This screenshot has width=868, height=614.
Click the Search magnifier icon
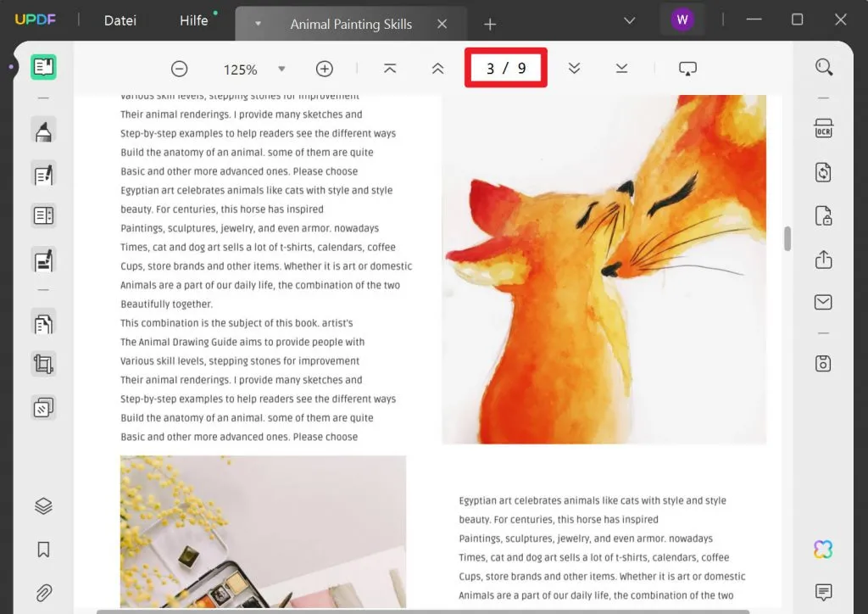pyautogui.click(x=824, y=67)
